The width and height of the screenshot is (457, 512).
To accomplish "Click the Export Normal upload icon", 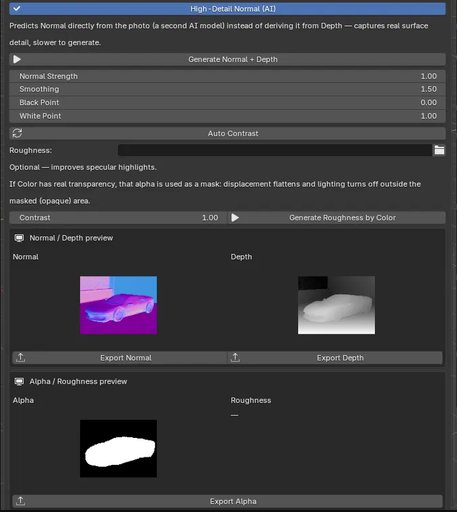I will pos(21,358).
